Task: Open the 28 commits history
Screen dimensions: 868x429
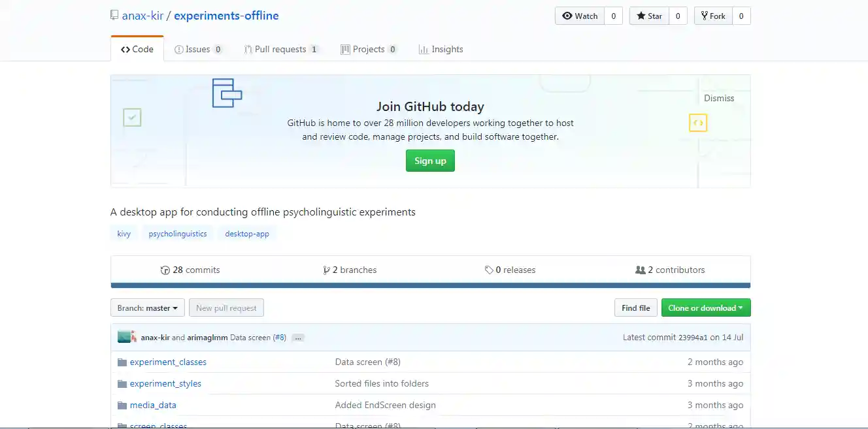Action: 190,270
